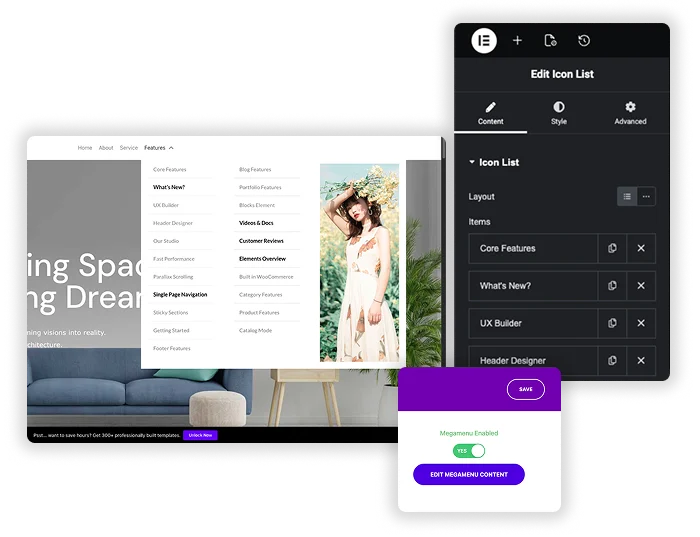Click Built in WooCommerce megamenu link
700x537 pixels.
pos(266,277)
